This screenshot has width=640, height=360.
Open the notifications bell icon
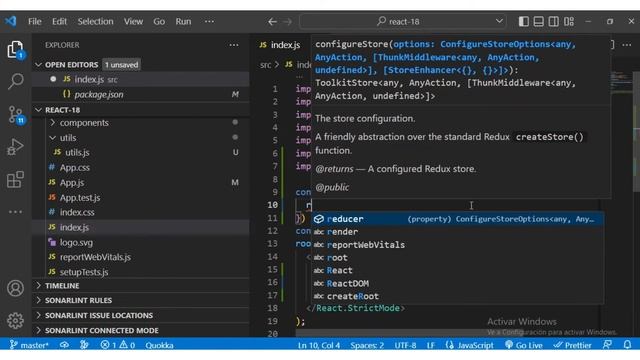point(627,345)
